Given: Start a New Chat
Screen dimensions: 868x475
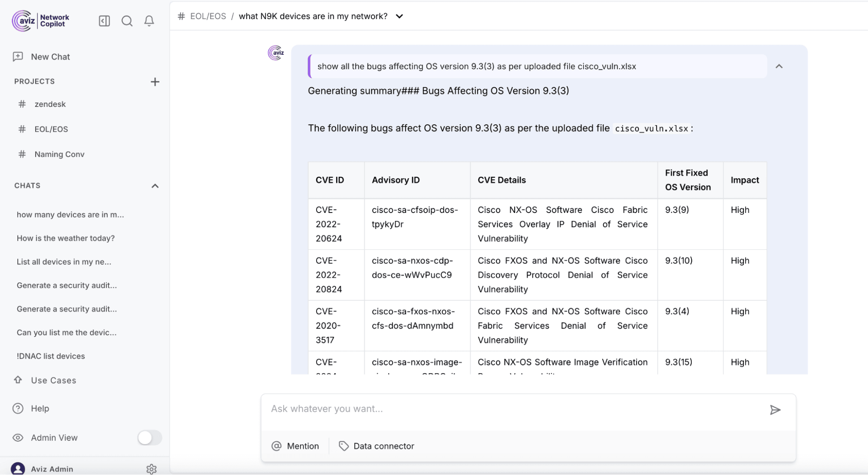Looking at the screenshot, I should (x=50, y=56).
